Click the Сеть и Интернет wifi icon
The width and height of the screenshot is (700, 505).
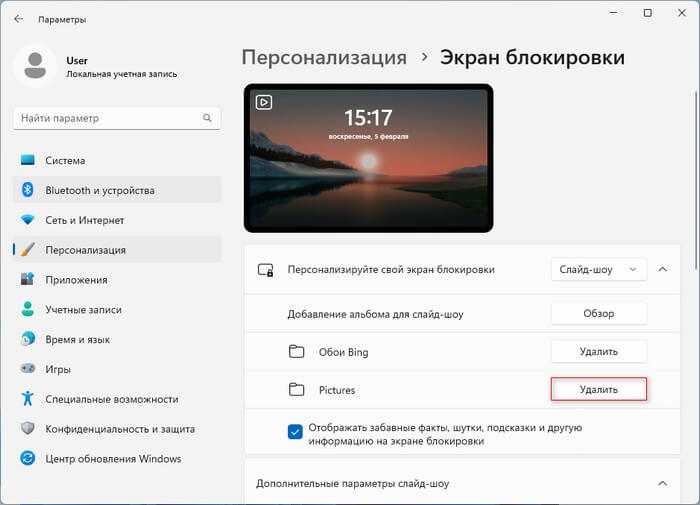[x=28, y=220]
